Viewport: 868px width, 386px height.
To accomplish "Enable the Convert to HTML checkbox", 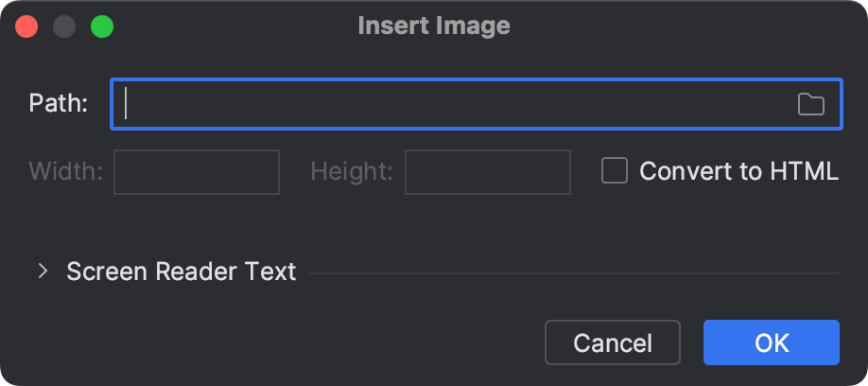I will coord(615,171).
